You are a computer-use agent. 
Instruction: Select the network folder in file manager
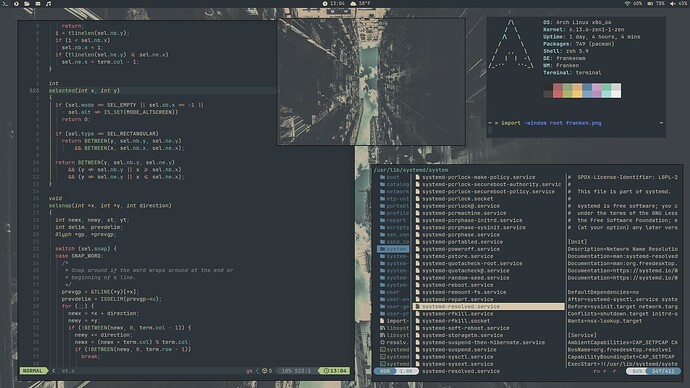[393, 191]
